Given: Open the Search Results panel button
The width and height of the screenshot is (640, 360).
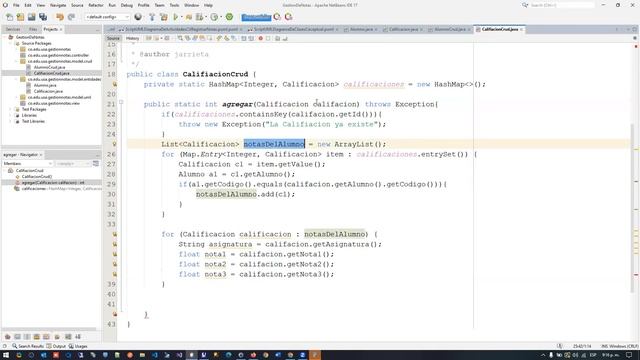Looking at the screenshot, I should tap(28, 346).
